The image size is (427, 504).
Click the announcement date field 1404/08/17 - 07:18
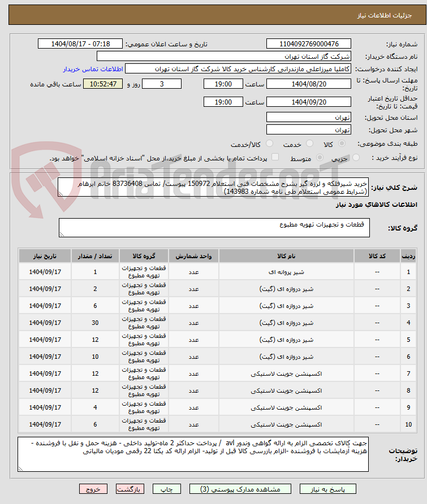[80, 44]
